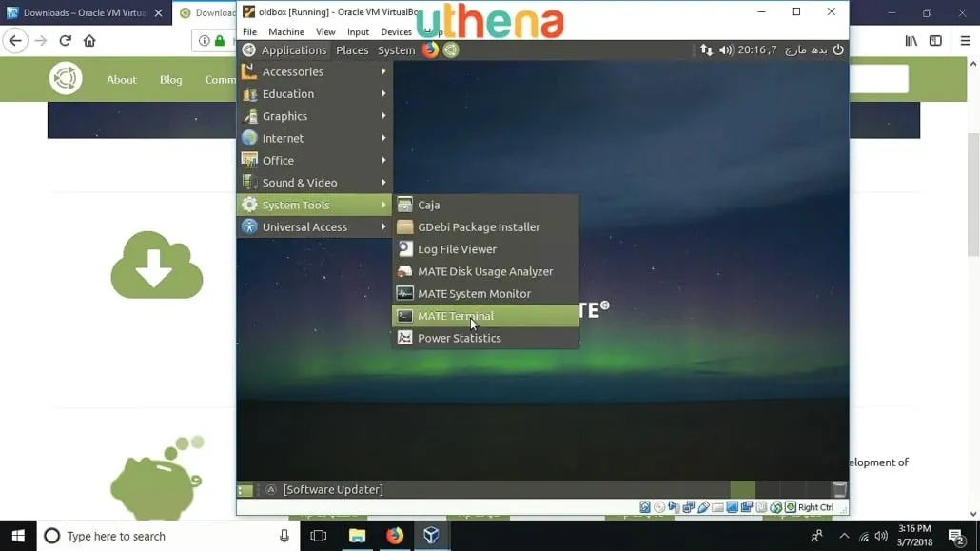Click the Windows taskbar search box
The image size is (980, 551).
pos(168,536)
